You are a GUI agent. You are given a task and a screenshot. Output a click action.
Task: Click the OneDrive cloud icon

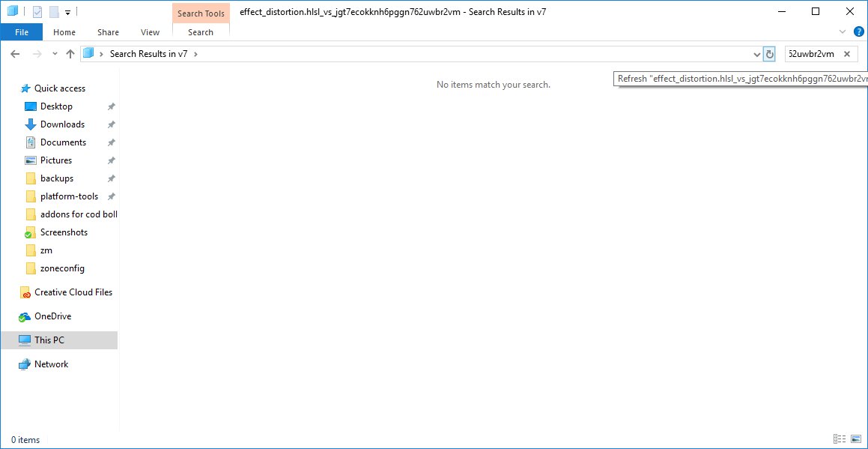pyautogui.click(x=25, y=316)
